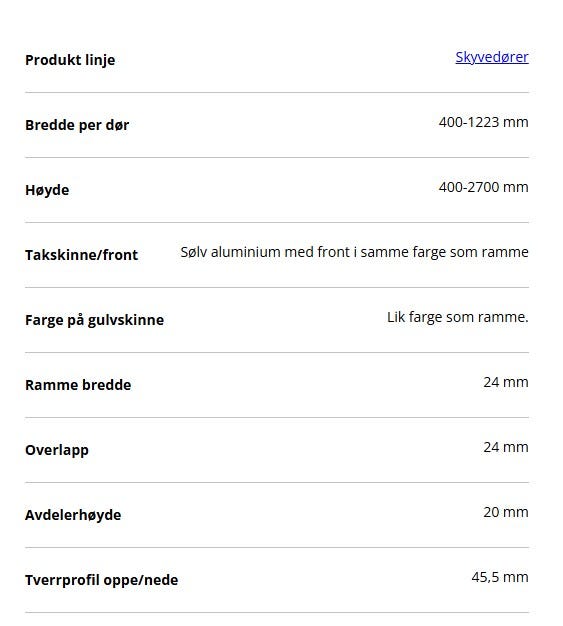Select the 400-2700 mm height value

(x=484, y=187)
